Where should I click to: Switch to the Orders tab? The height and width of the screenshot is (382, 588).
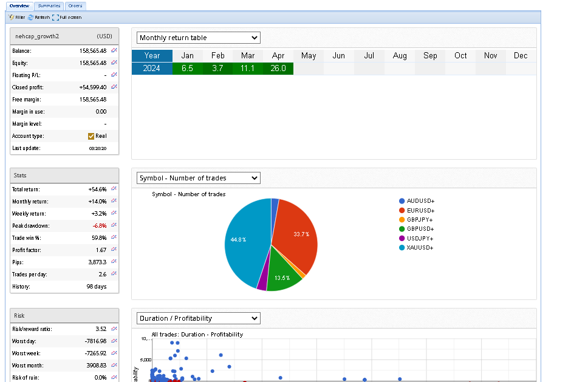75,5
